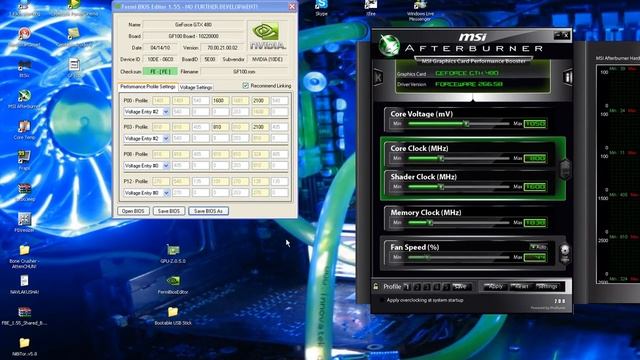Click the P00 Profile field showing 1600

tap(220, 100)
